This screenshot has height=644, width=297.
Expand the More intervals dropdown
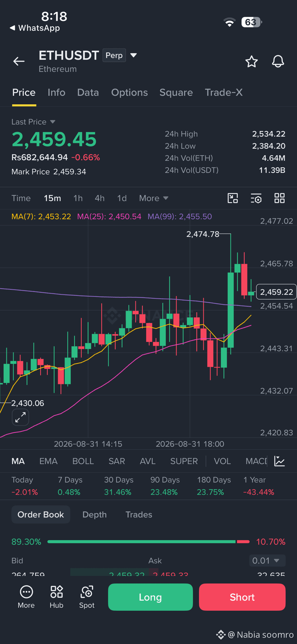pos(154,198)
